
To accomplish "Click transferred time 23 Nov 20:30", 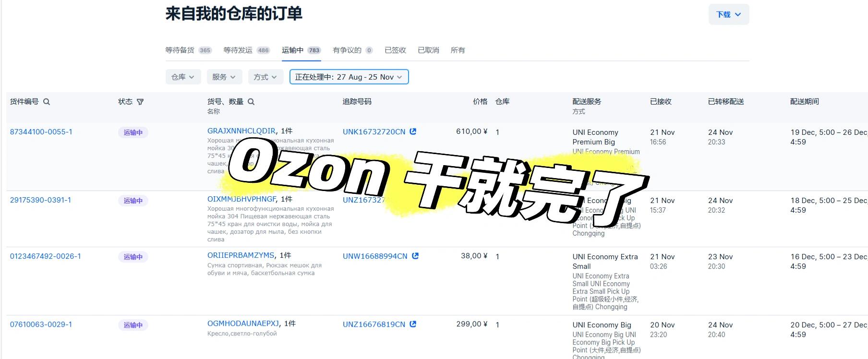I will pyautogui.click(x=720, y=262).
